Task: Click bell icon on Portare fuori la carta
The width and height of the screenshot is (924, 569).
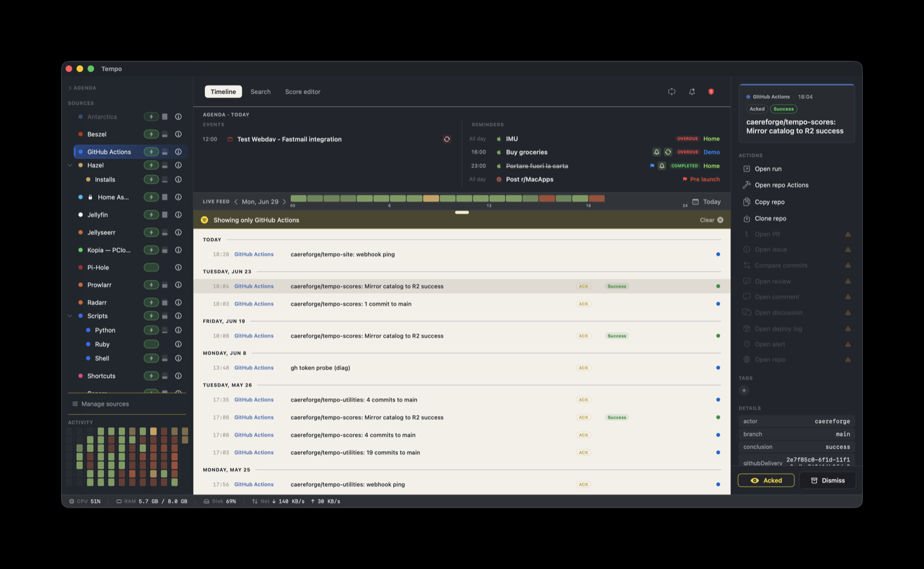Action: coord(662,166)
